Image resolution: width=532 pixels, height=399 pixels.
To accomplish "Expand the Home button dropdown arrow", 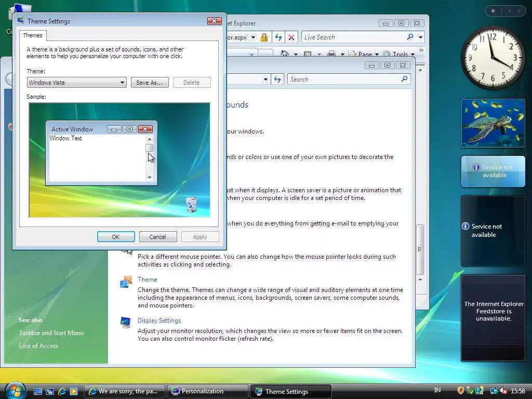I will 296,54.
